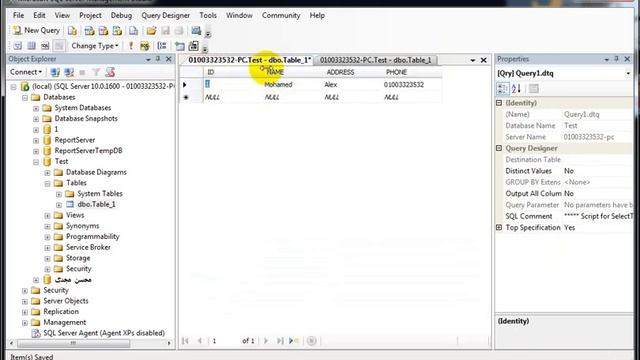Go to the previous record
Image resolution: width=640 pixels, height=360 pixels.
(x=200, y=341)
